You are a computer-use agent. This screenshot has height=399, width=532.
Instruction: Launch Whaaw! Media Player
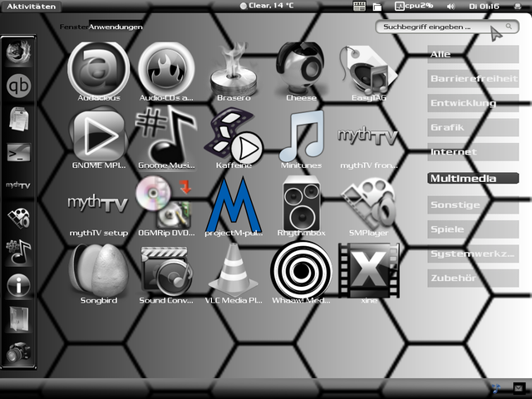(301, 273)
